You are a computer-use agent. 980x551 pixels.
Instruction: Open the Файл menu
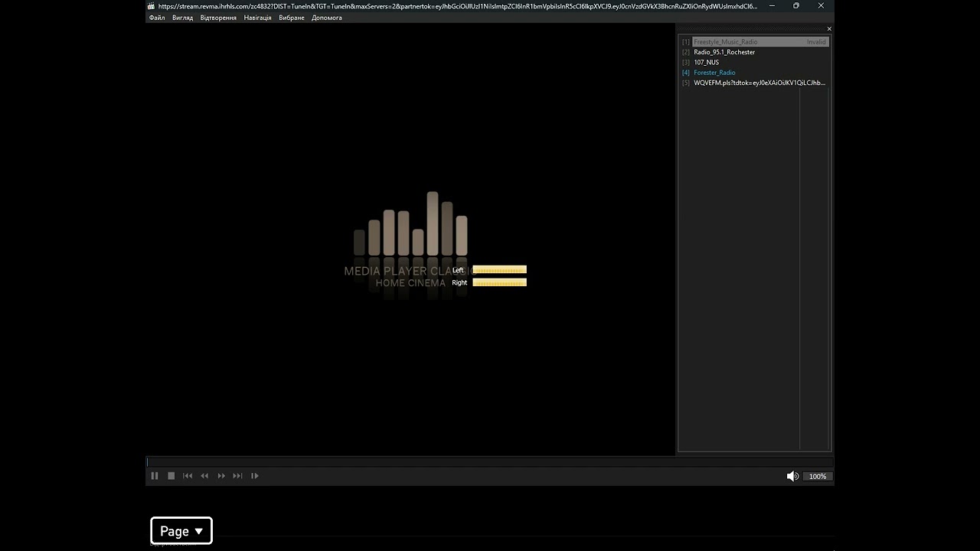pos(157,18)
